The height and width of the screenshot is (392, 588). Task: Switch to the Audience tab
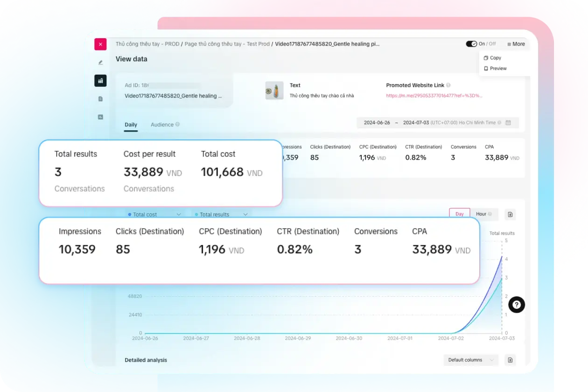point(162,125)
